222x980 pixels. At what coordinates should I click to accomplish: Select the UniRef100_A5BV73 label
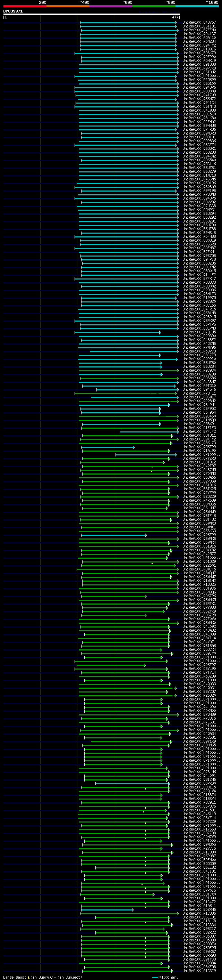coord(199,351)
